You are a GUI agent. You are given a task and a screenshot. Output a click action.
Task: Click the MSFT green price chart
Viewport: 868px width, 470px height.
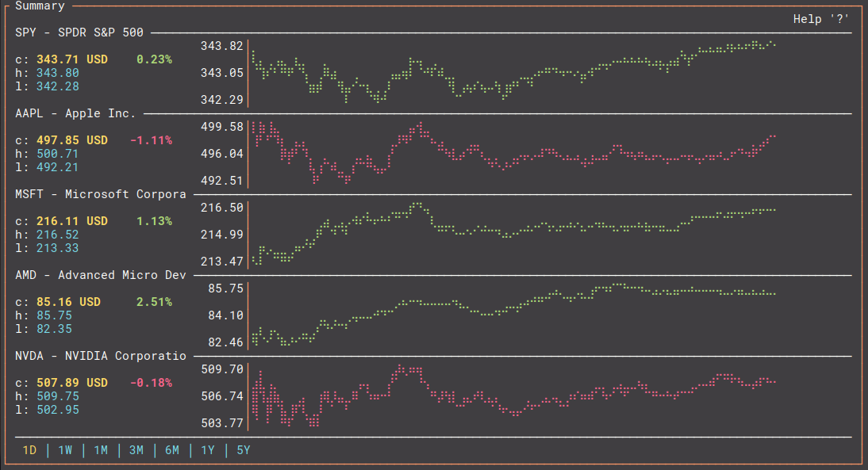(513, 234)
